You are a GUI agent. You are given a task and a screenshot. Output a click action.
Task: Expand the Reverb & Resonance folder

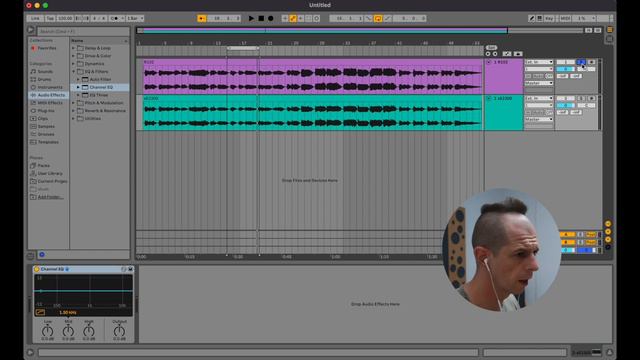tap(73, 111)
